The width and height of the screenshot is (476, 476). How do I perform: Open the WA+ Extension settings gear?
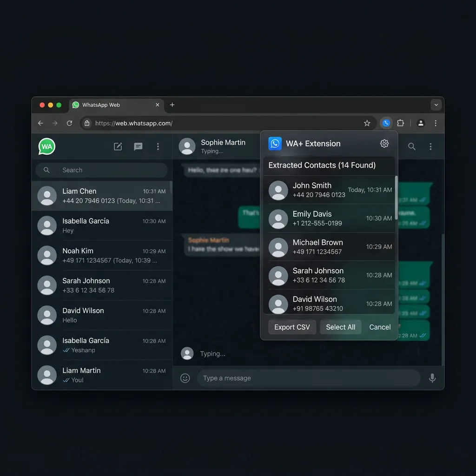tap(384, 143)
